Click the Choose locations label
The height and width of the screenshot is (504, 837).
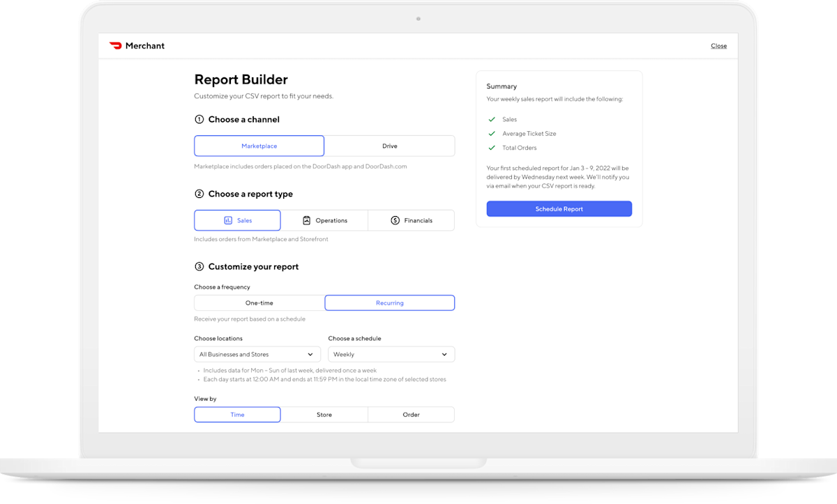218,339
